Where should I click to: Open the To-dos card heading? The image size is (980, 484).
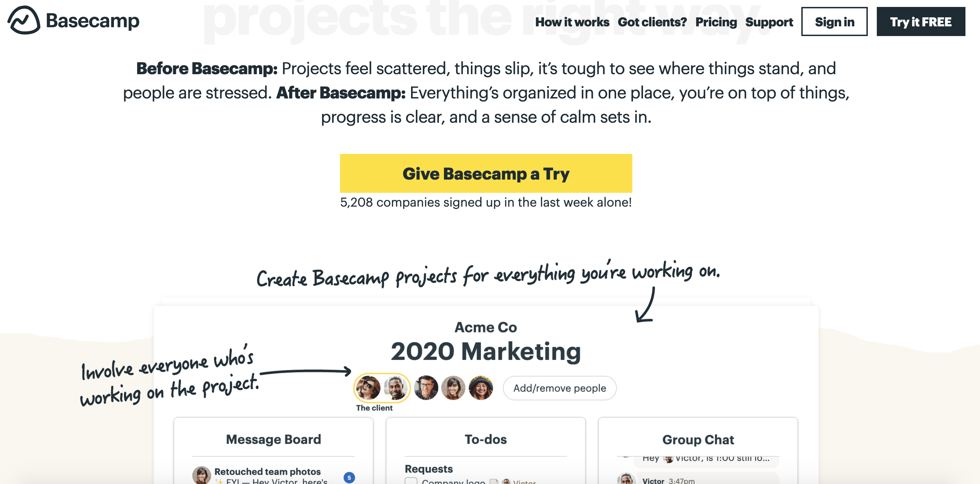point(486,439)
